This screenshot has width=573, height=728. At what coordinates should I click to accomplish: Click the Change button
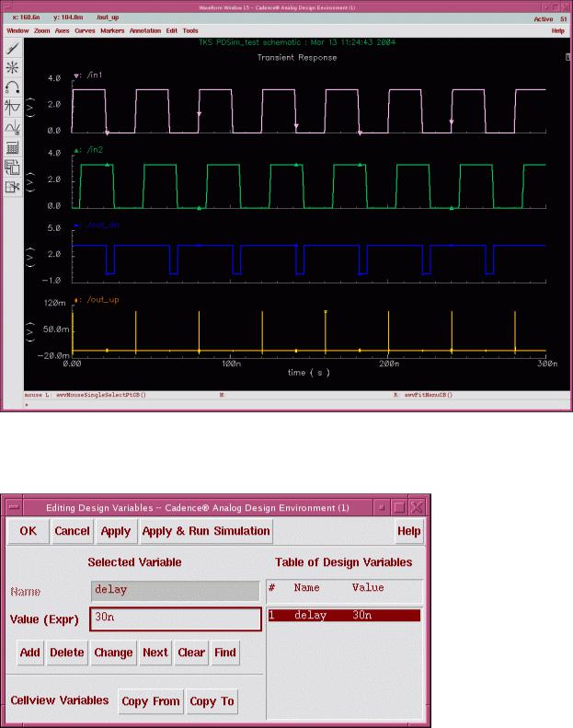(114, 653)
